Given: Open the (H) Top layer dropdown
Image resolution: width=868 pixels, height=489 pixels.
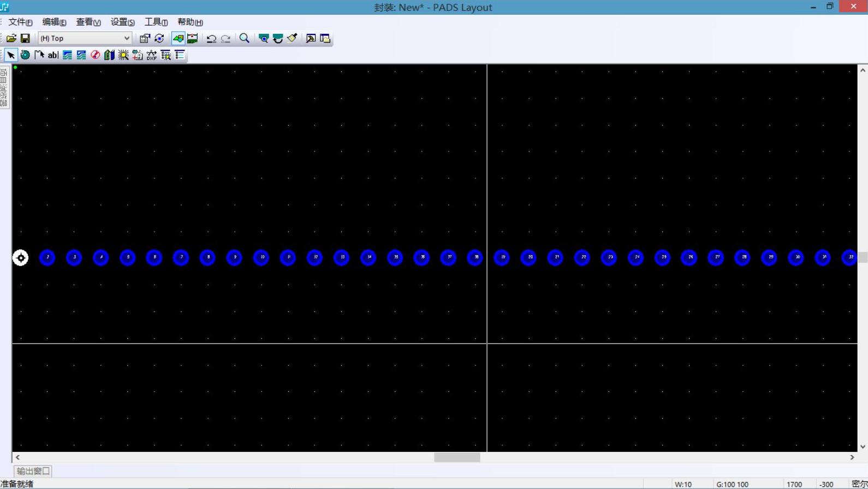Looking at the screenshot, I should coord(85,38).
